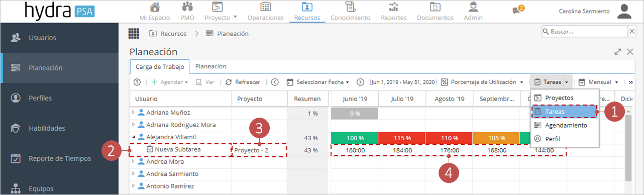Open Reporte de Tiempos in sidebar
644x195 pixels.
click(59, 158)
